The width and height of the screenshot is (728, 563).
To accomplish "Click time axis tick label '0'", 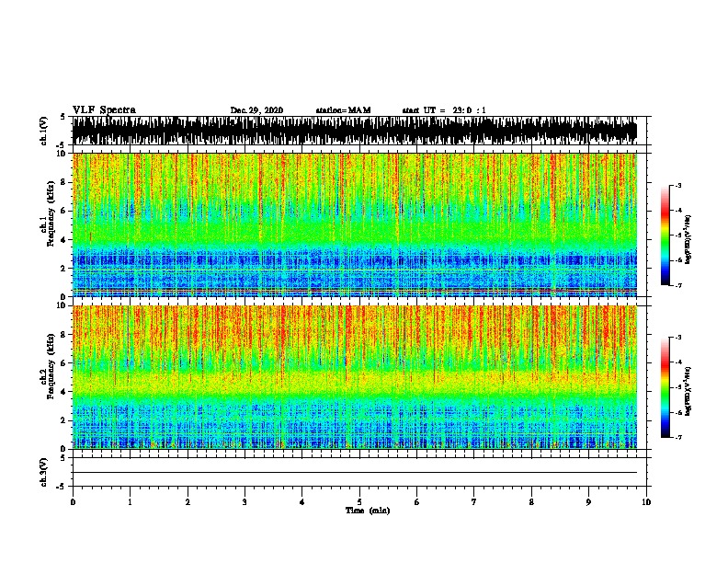I will pyautogui.click(x=73, y=502).
